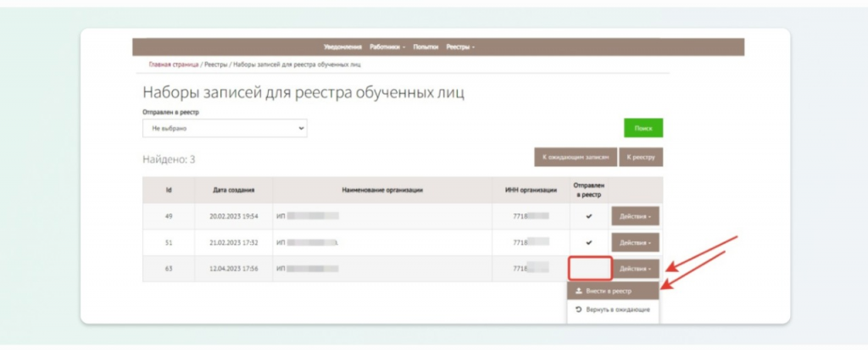
Task: Click the checkmark in row 49
Action: pyautogui.click(x=589, y=216)
